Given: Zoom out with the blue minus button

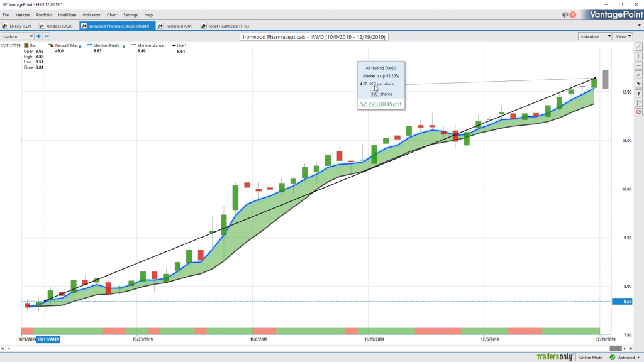Looking at the screenshot, I should (47, 36).
